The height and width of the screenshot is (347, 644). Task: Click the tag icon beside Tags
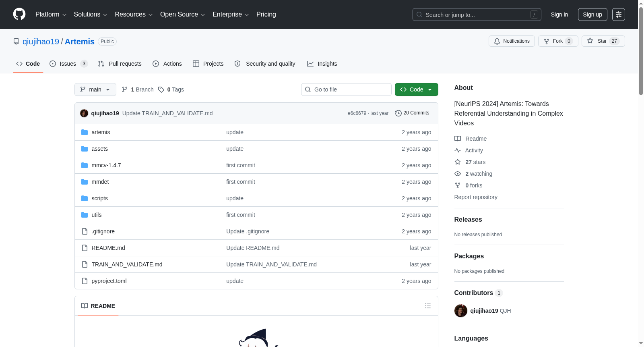click(x=161, y=89)
